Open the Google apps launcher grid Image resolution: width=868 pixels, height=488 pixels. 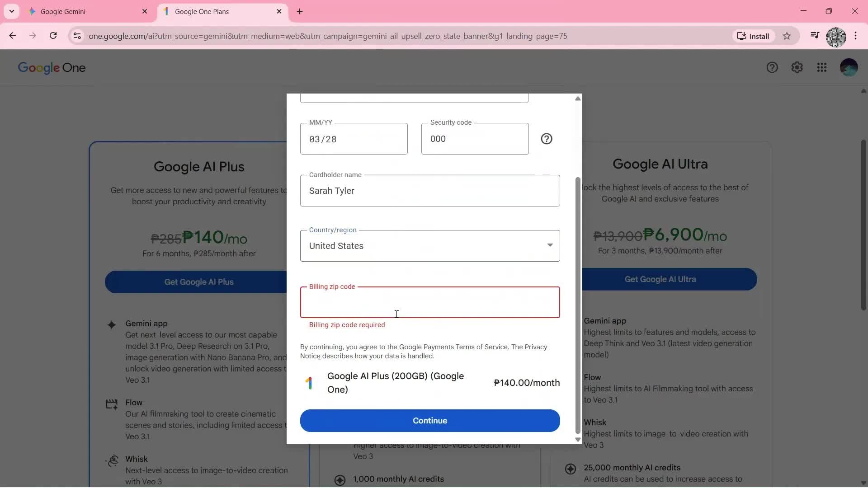[822, 67]
